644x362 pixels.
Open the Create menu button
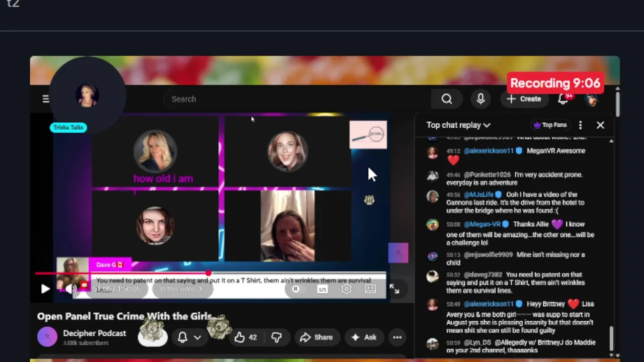(524, 99)
